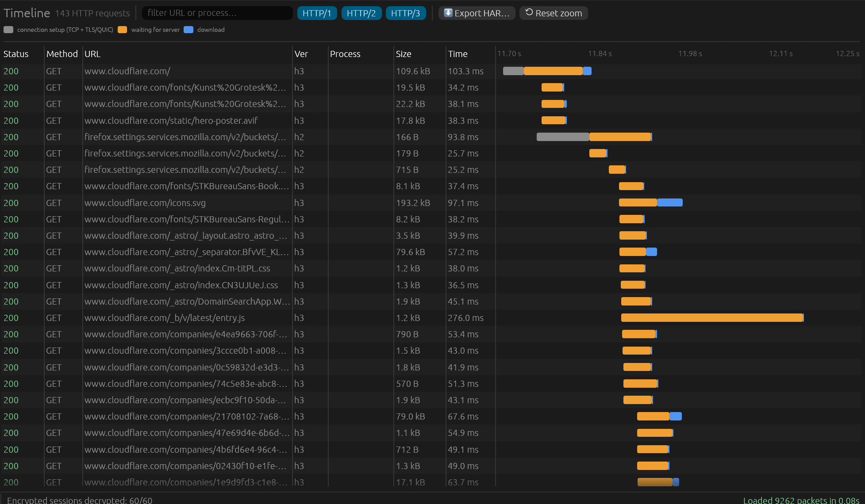The width and height of the screenshot is (865, 504).
Task: Sort by the Process column header
Action: [345, 54]
